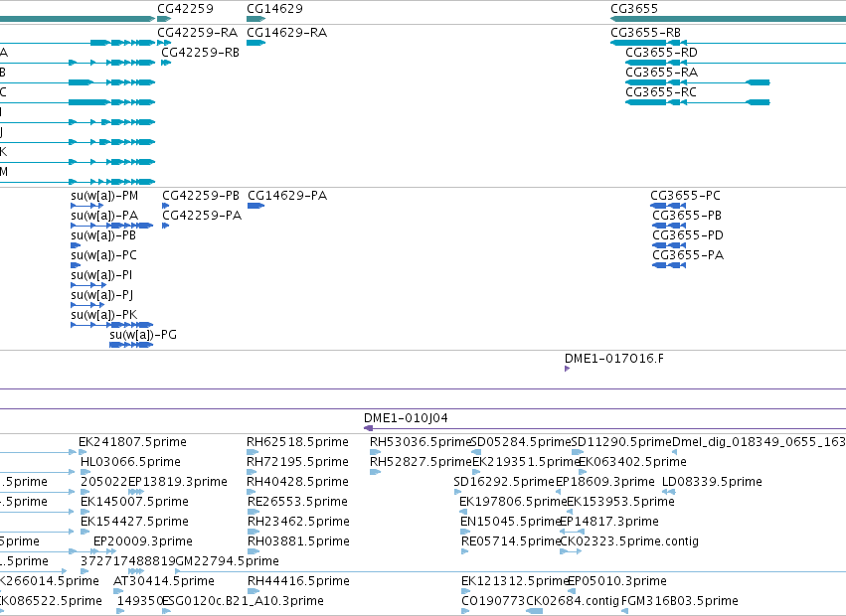Select the su(w[a])-PG protein glyph

[131, 345]
